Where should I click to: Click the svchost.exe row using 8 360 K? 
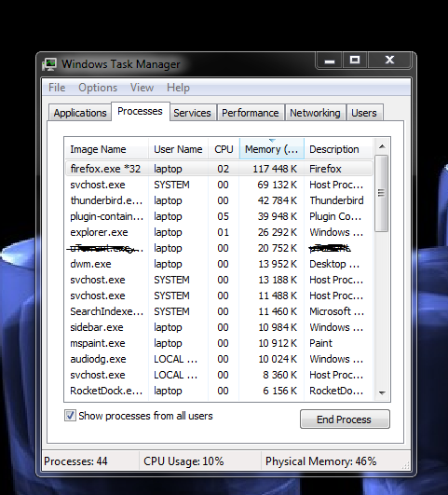[219, 375]
